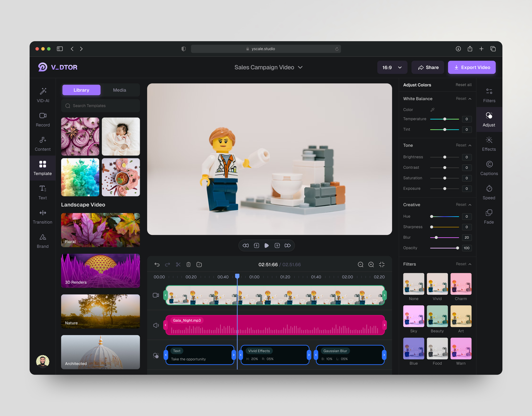Switch to the Transition panel

tap(43, 216)
